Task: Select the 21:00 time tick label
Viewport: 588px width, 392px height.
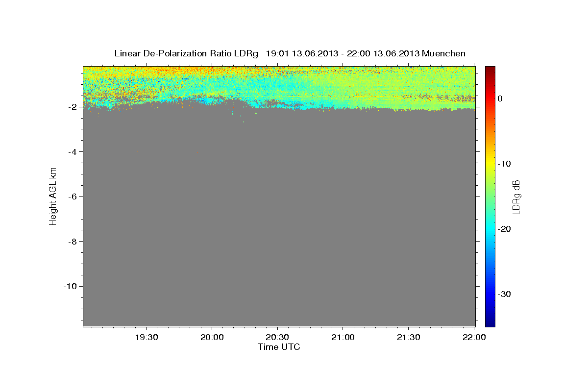Action: point(343,337)
